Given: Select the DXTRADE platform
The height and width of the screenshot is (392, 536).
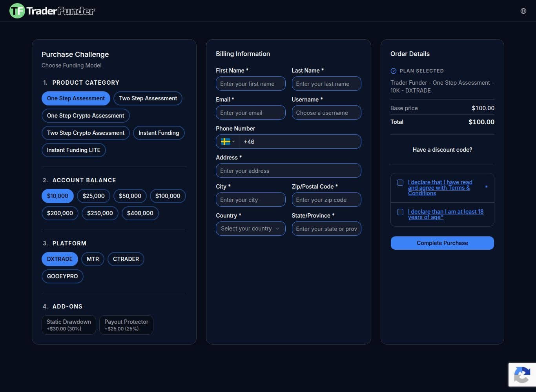Looking at the screenshot, I should [60, 259].
